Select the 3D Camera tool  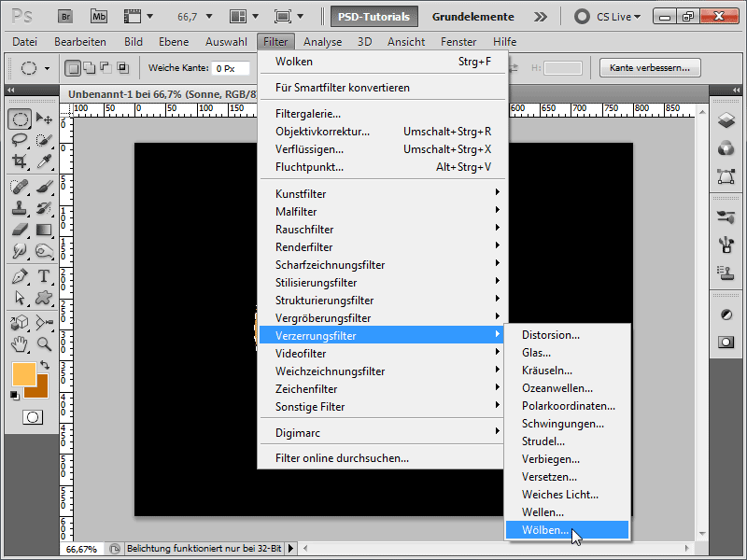(44, 322)
